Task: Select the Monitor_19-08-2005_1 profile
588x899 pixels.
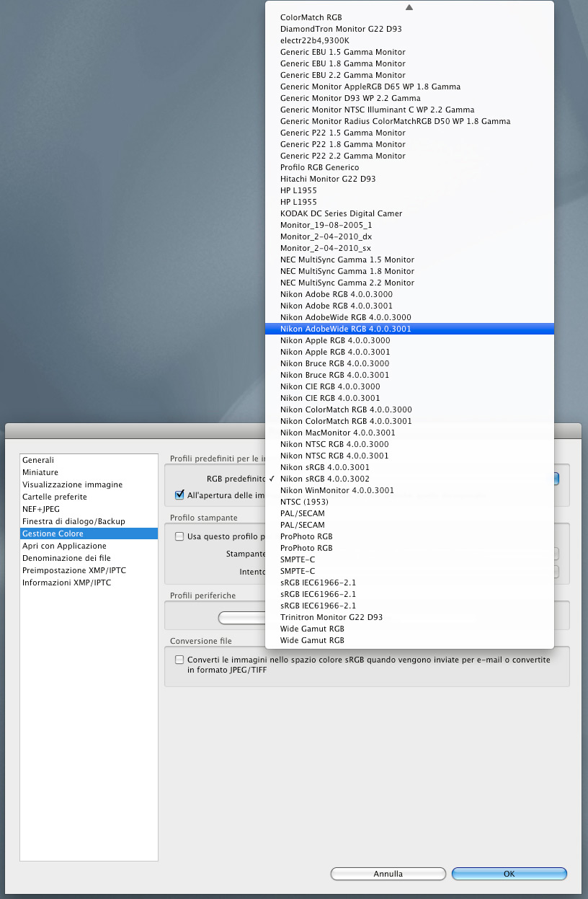Action: click(x=409, y=225)
